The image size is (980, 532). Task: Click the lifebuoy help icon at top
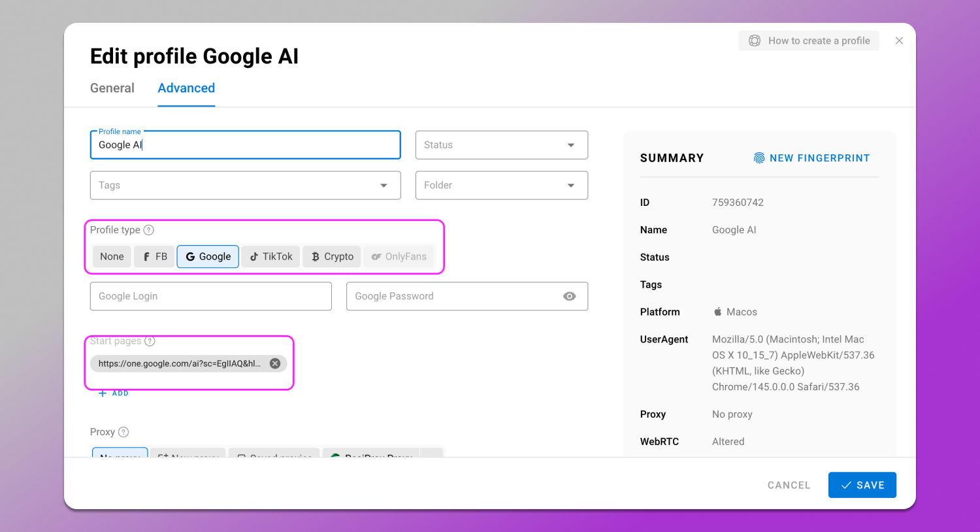click(755, 41)
